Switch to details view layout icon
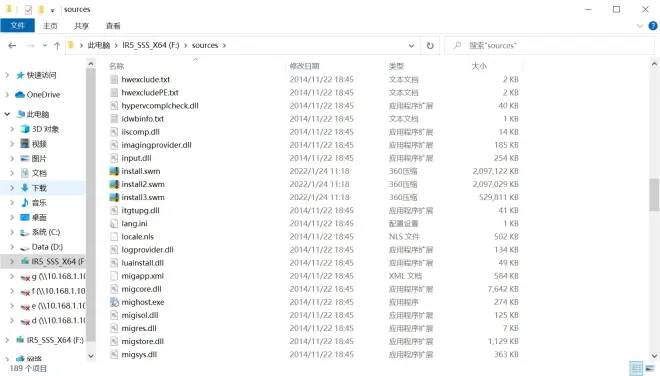 [636, 368]
